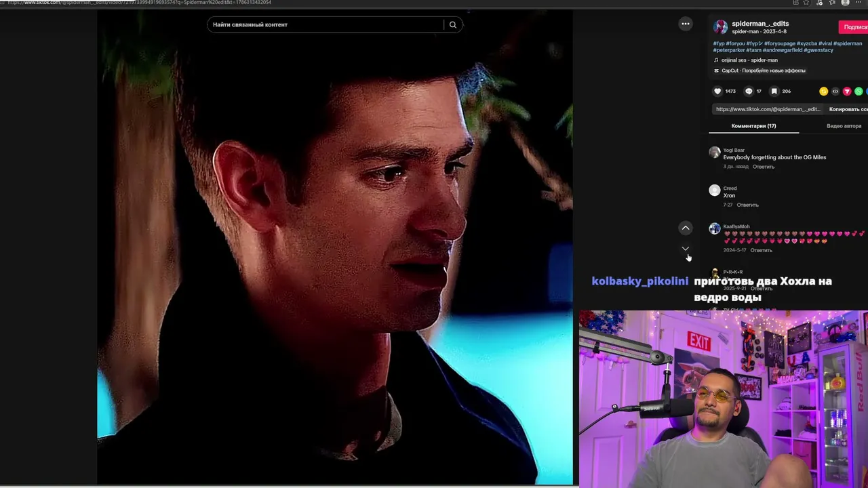This screenshot has height=488, width=868.
Task: Open KaaflyaMoh's commenter avatar
Action: pyautogui.click(x=715, y=229)
